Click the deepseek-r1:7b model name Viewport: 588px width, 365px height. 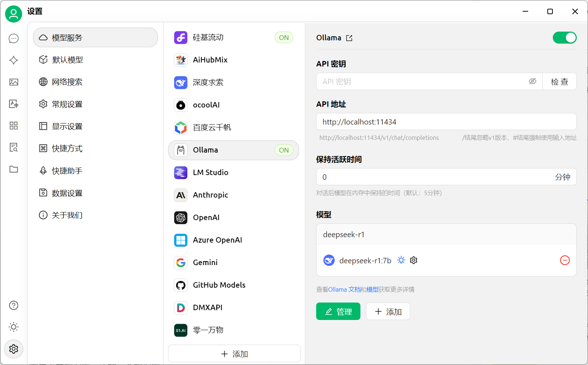(x=365, y=260)
